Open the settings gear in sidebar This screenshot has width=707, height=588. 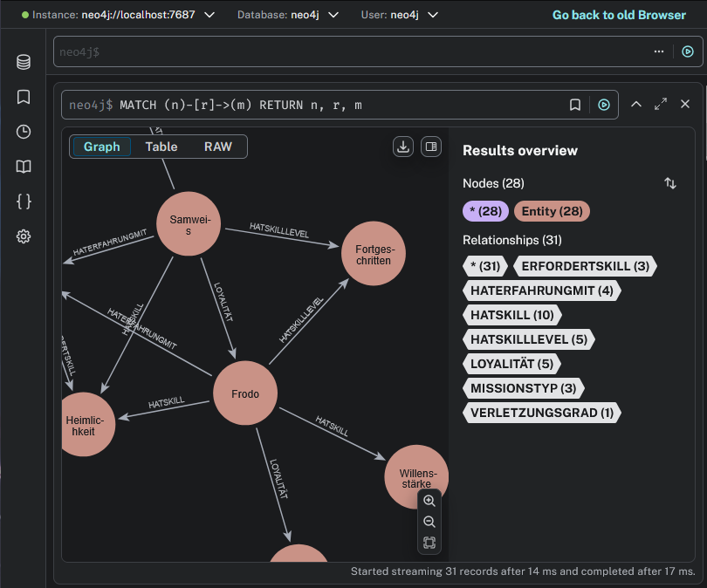24,236
